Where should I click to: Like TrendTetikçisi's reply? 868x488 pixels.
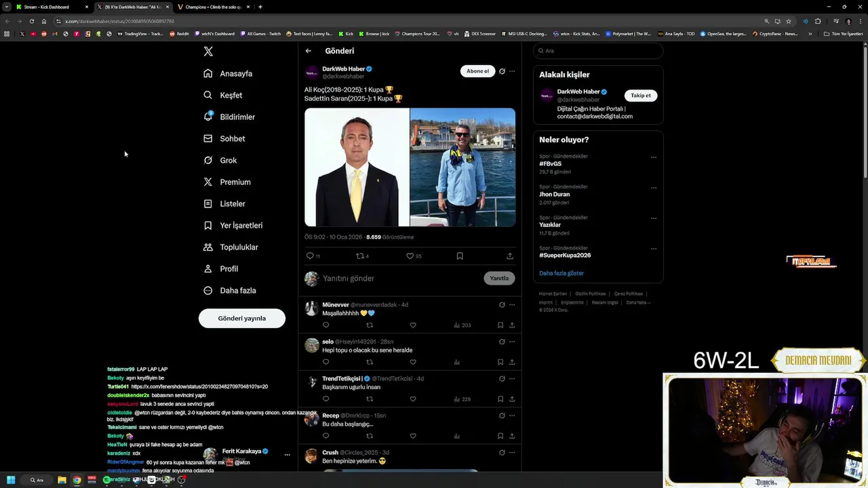click(x=413, y=399)
